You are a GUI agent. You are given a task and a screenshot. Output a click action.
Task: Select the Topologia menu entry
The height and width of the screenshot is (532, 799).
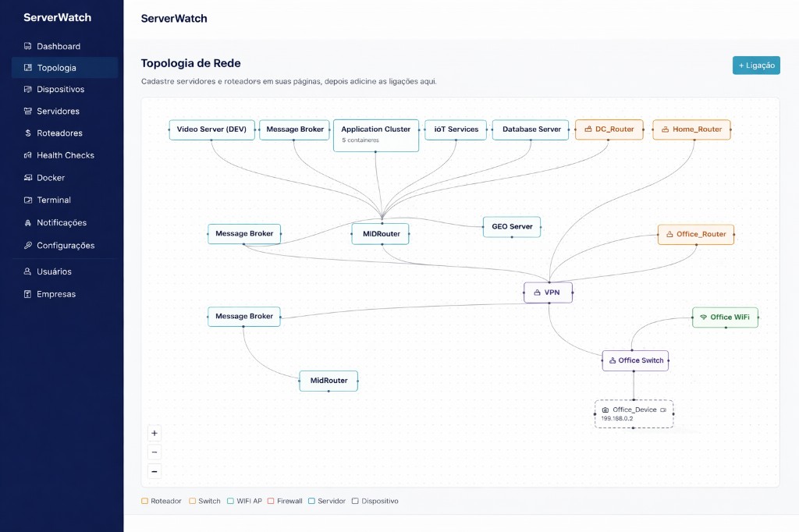click(56, 68)
